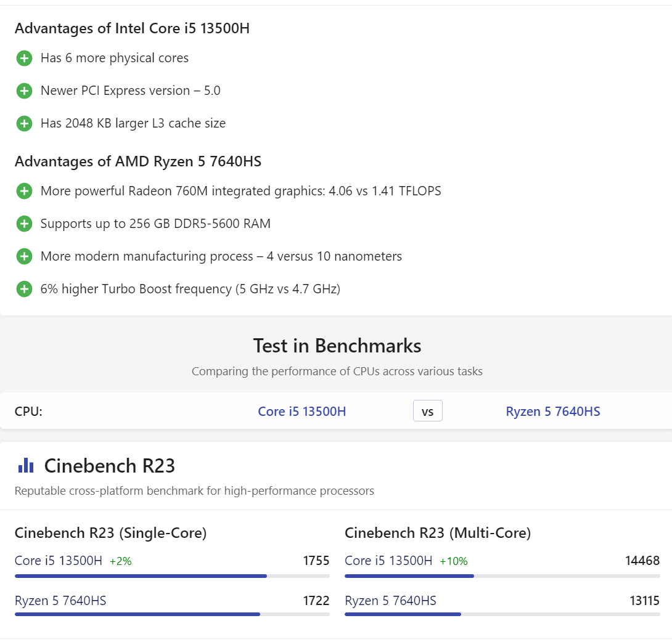Click the 'Advantages of AMD Ryzen 5 7640HS' heading
The width and height of the screenshot is (672, 642).
click(x=138, y=161)
